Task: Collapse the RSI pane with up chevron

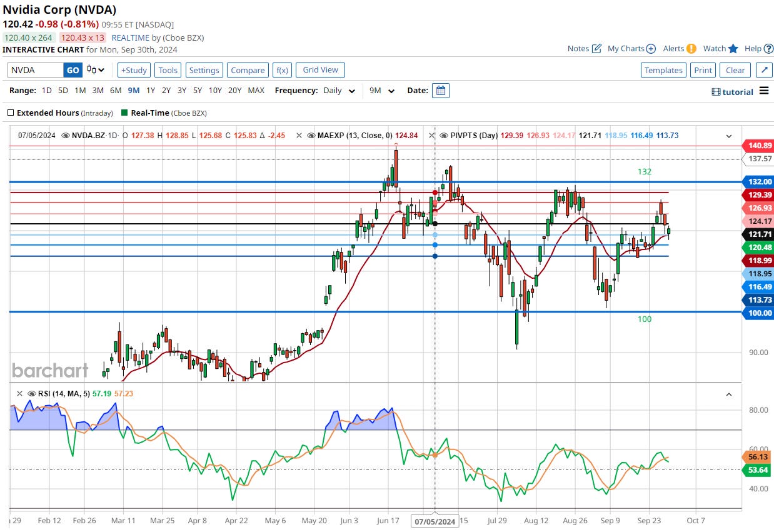Action: (728, 394)
